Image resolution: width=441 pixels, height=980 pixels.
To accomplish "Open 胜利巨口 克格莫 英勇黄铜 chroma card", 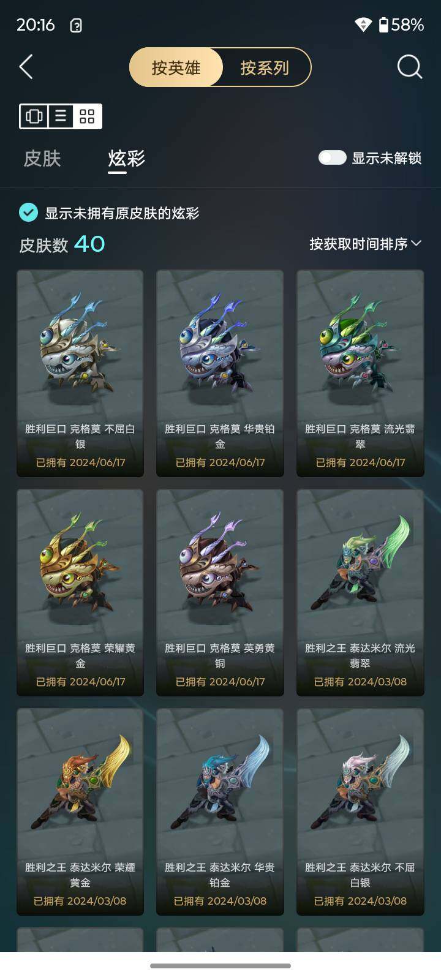I will [220, 592].
